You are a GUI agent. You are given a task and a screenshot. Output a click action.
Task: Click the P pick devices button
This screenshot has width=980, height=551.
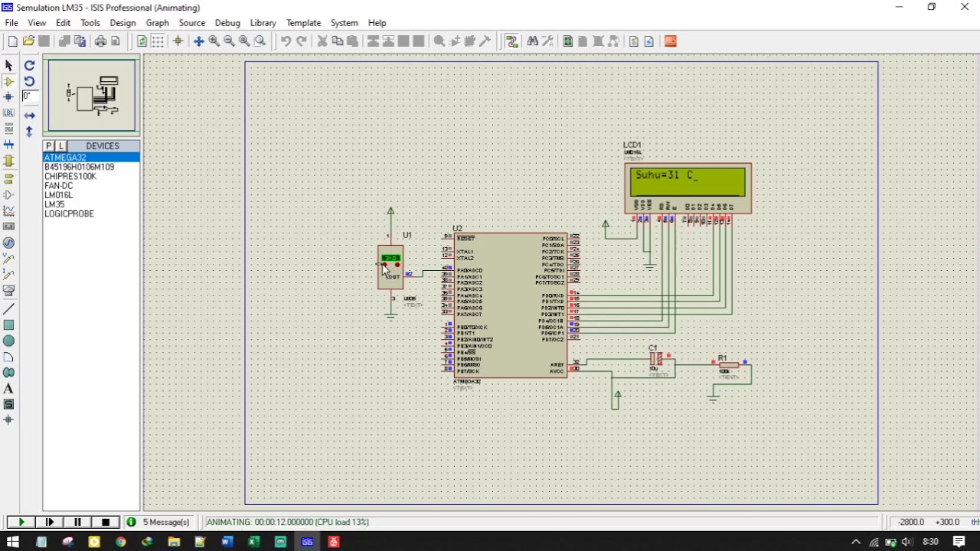point(49,146)
